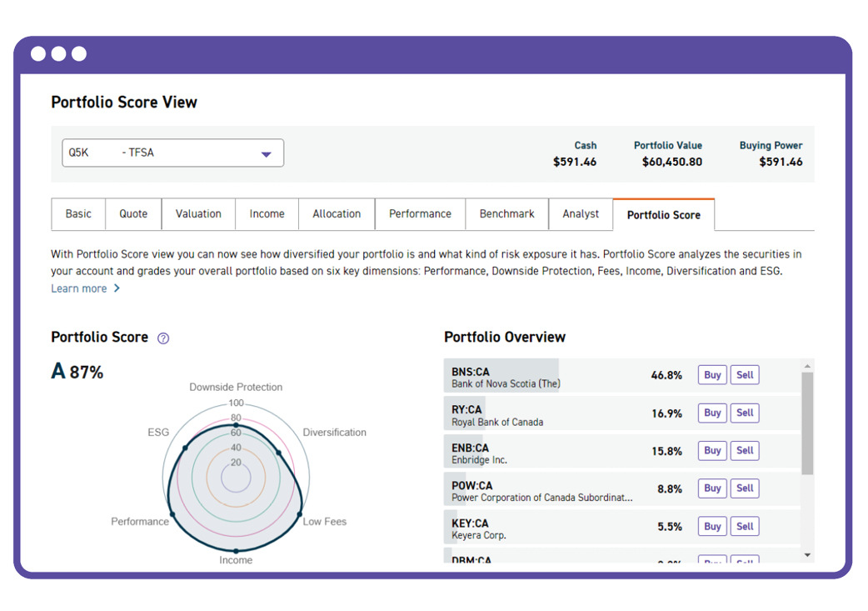868x611 pixels.
Task: Click the scrollbar down arrow
Action: pos(806,553)
